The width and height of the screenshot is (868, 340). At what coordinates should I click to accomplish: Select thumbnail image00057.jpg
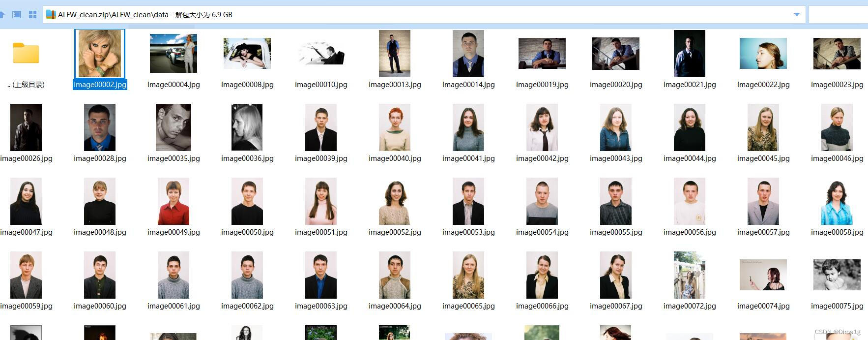(763, 201)
